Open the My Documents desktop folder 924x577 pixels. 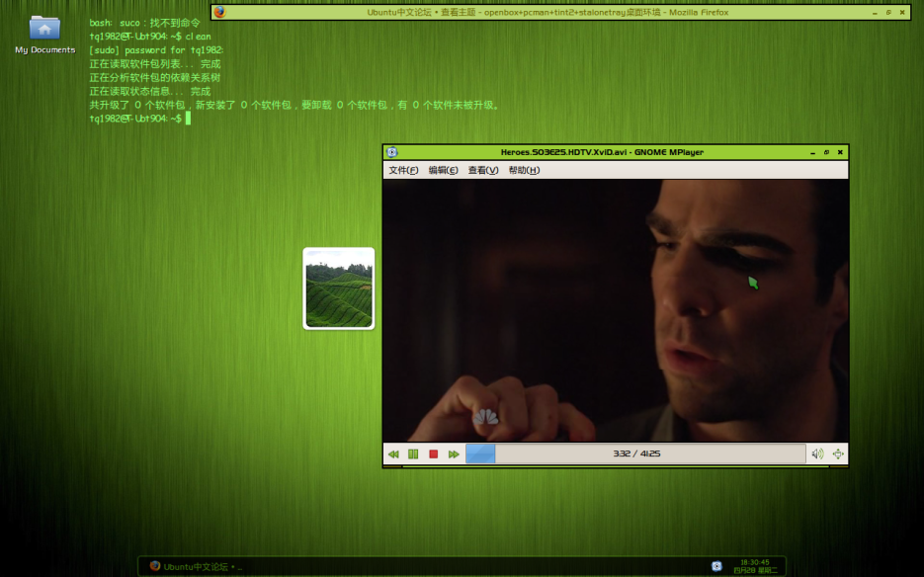tap(44, 36)
